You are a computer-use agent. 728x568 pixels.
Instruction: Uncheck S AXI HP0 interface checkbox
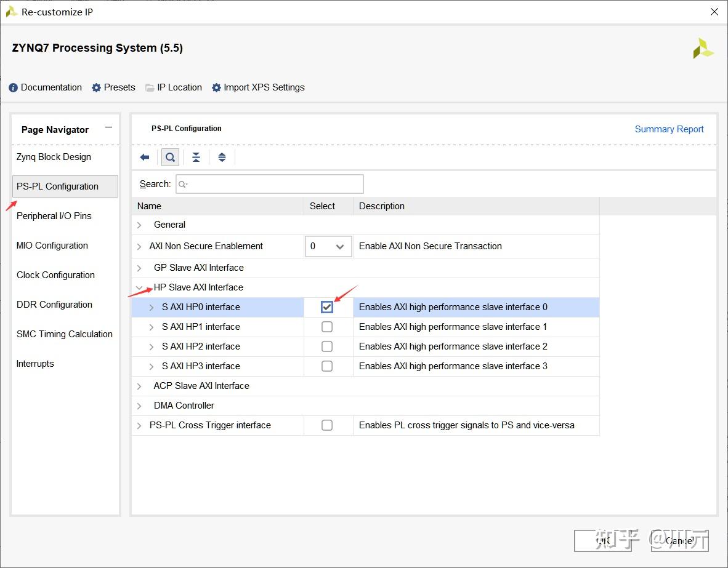coord(327,307)
